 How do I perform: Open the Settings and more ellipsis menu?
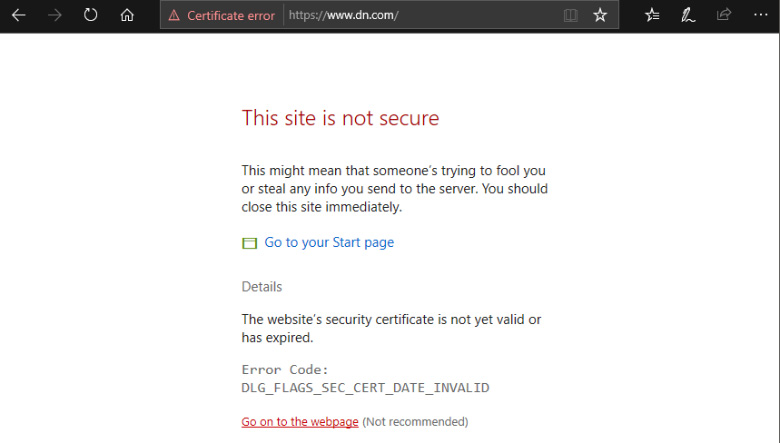[761, 15]
